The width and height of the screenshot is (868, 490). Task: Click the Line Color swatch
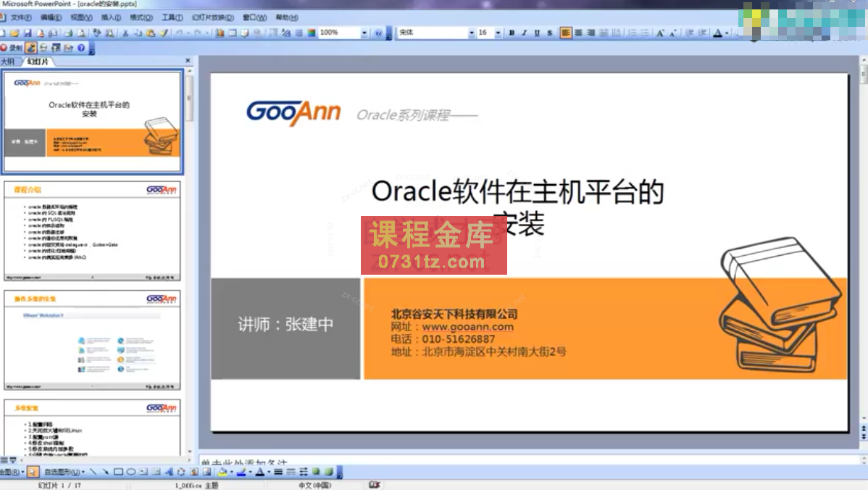[241, 473]
